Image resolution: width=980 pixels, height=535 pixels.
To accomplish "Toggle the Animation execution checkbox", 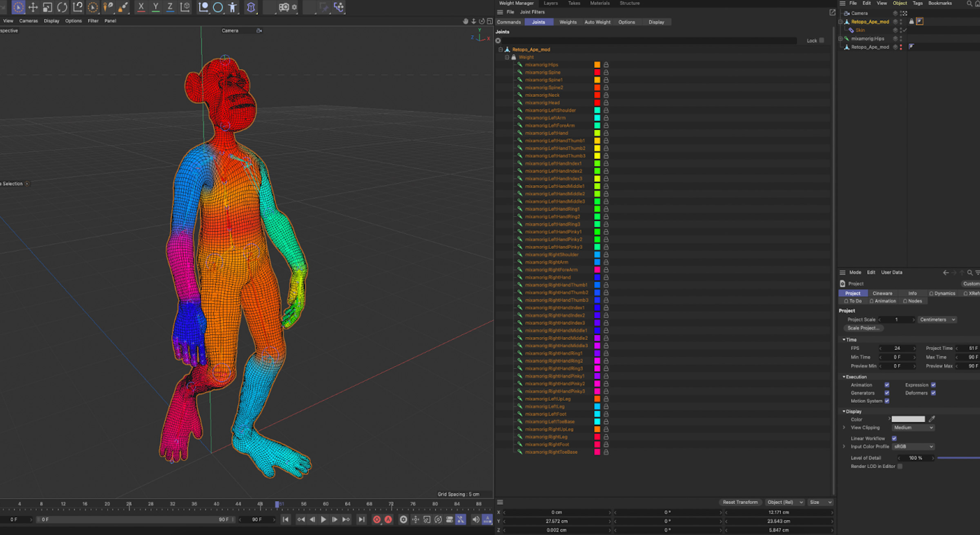I will pos(887,385).
